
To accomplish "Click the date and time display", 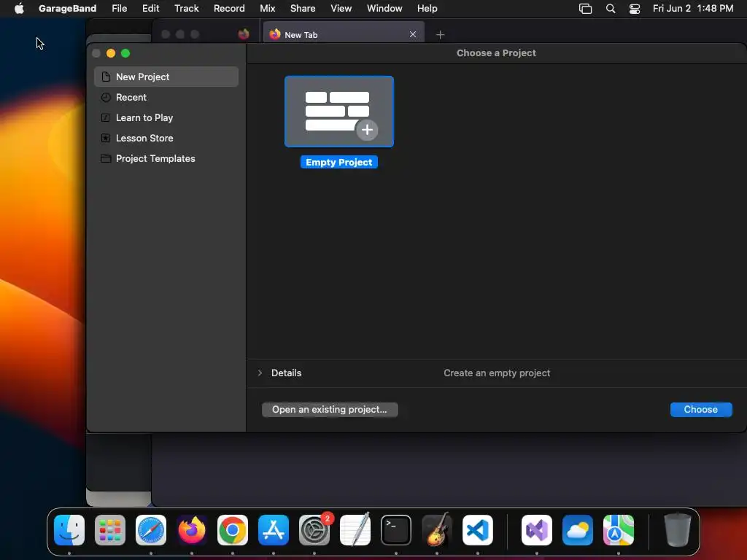I will click(x=693, y=8).
